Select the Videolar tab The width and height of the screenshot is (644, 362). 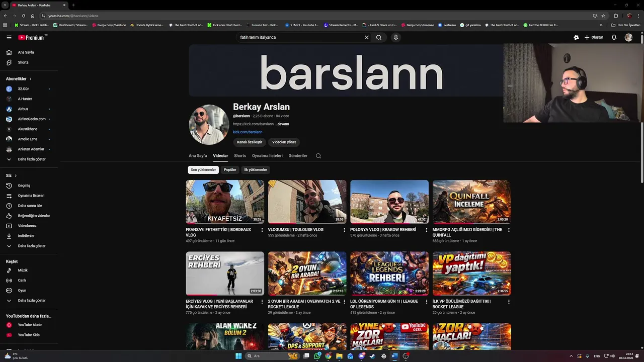tap(220, 156)
